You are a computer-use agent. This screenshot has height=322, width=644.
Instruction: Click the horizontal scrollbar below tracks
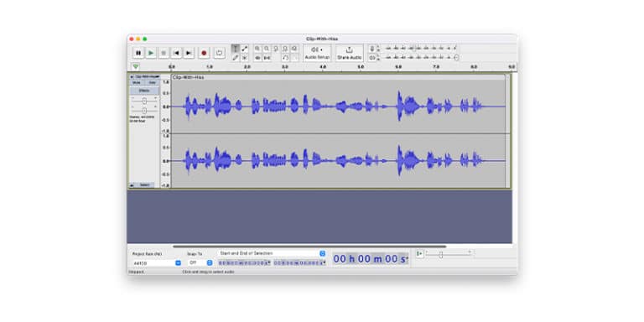[x=309, y=247]
